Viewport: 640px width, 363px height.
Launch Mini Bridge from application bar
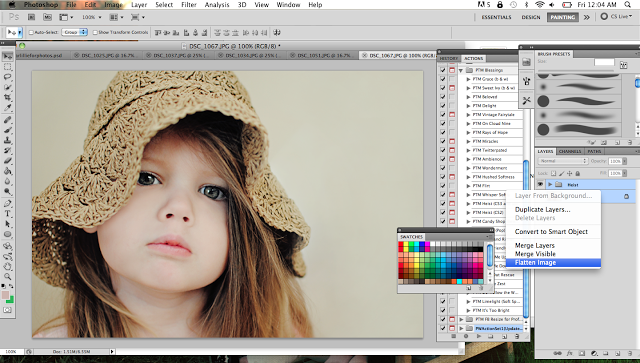[x=47, y=17]
